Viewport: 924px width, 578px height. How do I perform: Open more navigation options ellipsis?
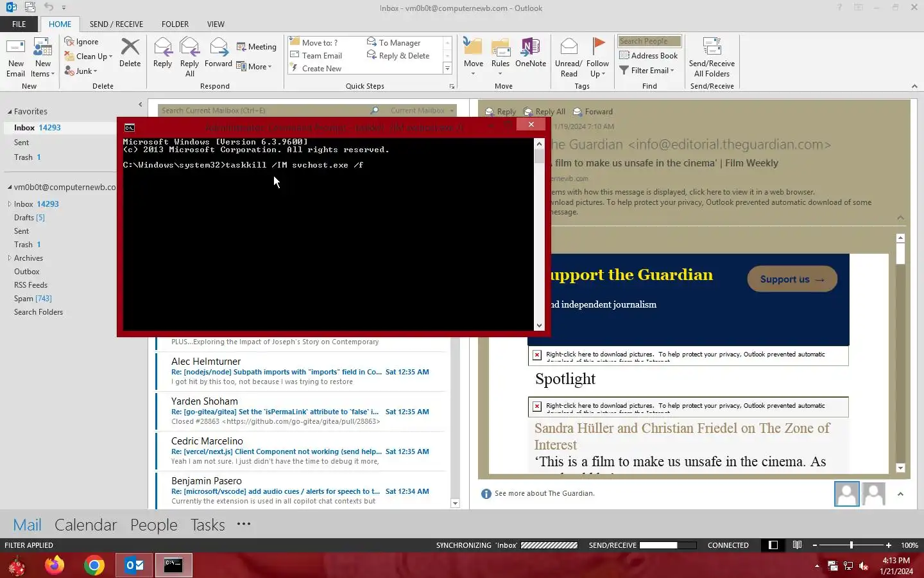(244, 524)
